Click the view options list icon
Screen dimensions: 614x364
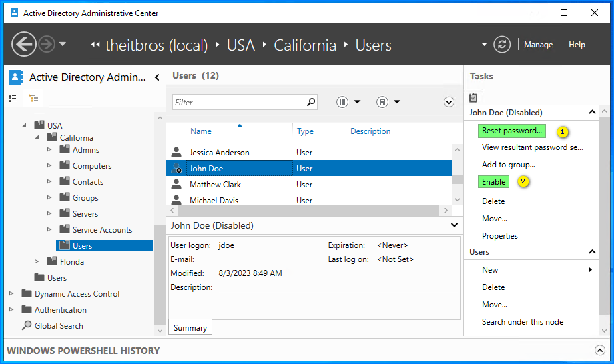pos(342,102)
